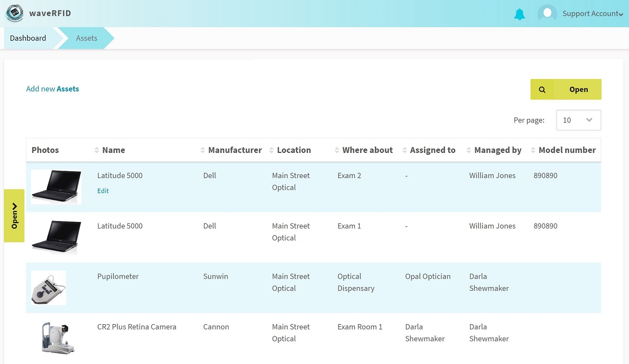629x364 pixels.
Task: Select the Assets breadcrumb
Action: (86, 38)
